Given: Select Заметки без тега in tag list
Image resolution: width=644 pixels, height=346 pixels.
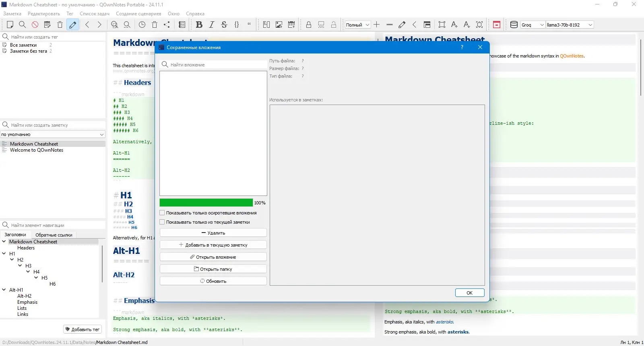Looking at the screenshot, I should point(29,51).
